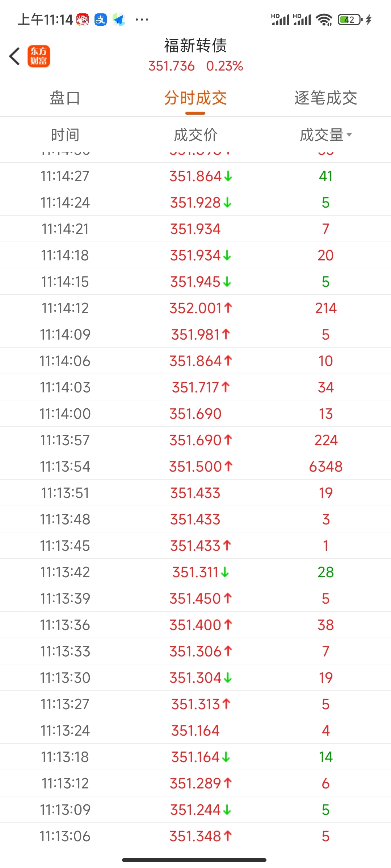
Task: Switch to the 逐笔成交 tab
Action: [x=326, y=98]
